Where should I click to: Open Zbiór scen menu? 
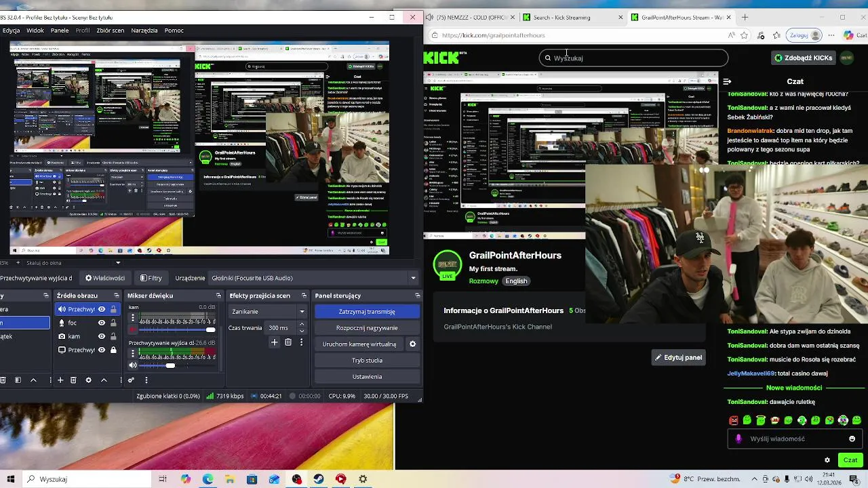[111, 30]
